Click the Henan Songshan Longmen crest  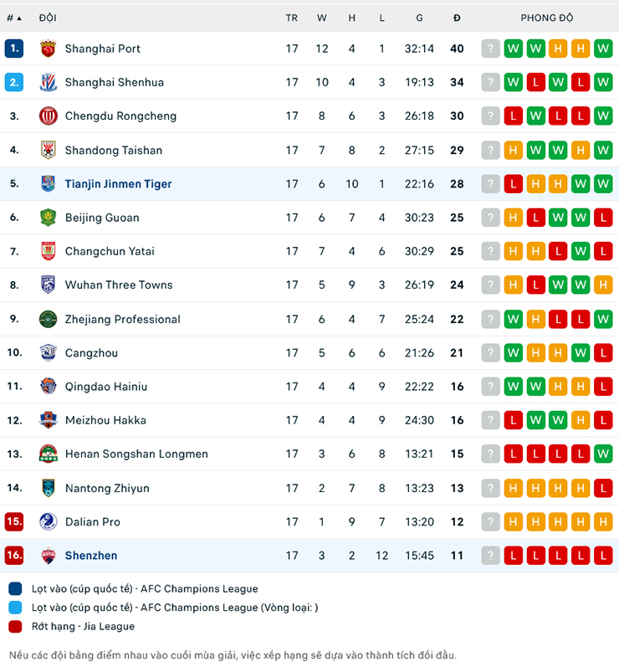pyautogui.click(x=49, y=454)
